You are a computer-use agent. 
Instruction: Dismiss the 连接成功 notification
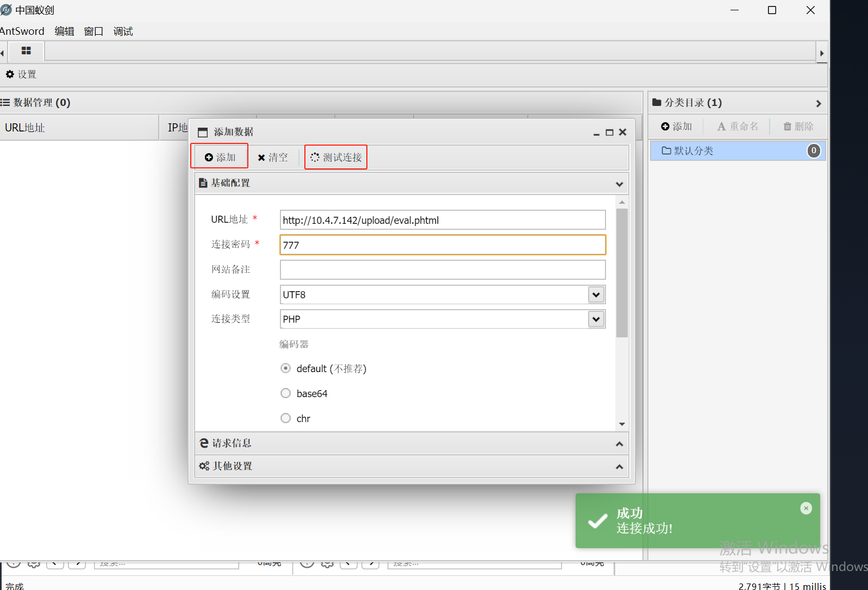806,508
